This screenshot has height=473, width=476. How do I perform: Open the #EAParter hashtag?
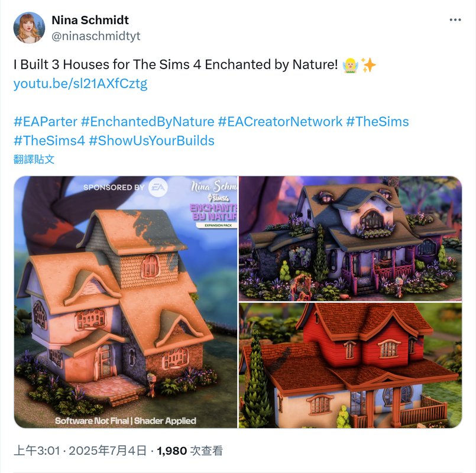(46, 122)
